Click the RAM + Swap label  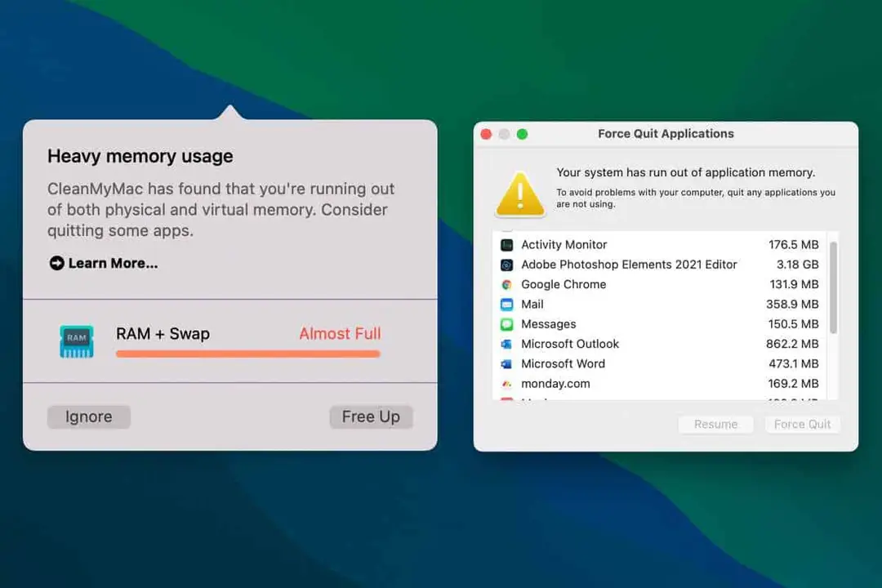coord(163,334)
